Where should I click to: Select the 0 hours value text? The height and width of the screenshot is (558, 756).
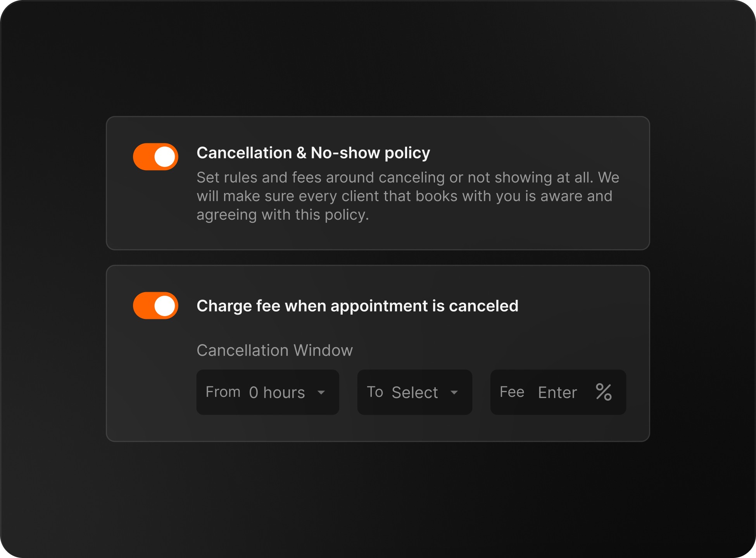click(277, 393)
